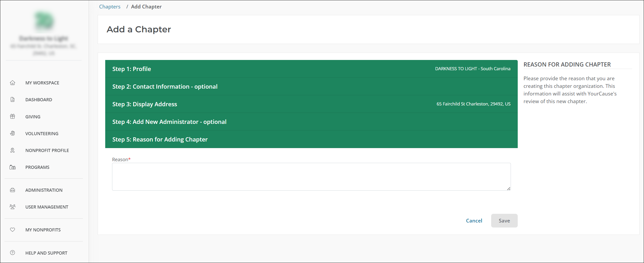Click the Nonprofit Profile ribbon icon
644x263 pixels.
12,150
